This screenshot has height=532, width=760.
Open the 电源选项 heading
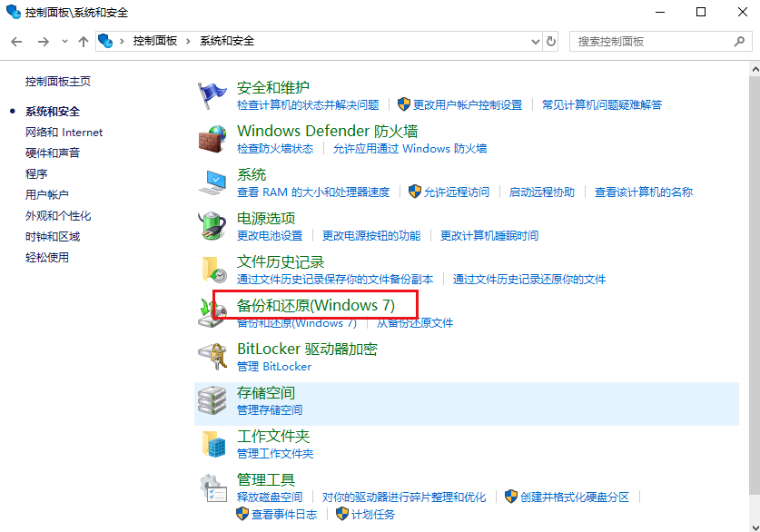point(266,219)
